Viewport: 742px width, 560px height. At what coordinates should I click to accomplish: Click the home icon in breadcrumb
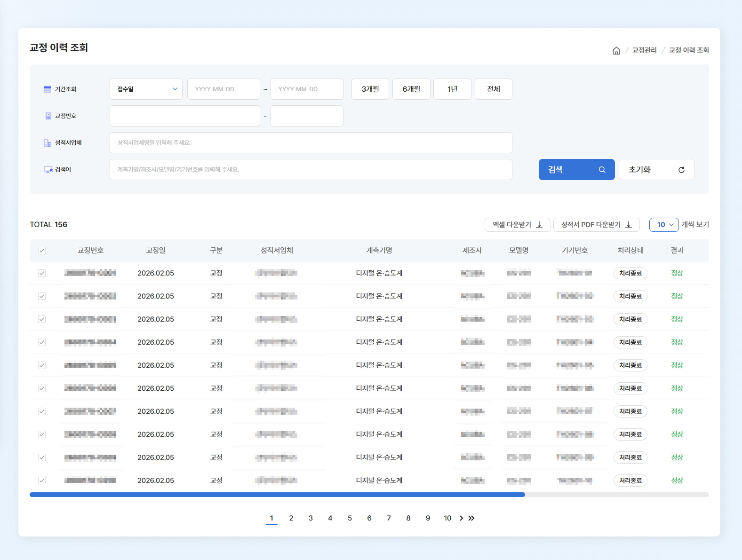[x=616, y=50]
